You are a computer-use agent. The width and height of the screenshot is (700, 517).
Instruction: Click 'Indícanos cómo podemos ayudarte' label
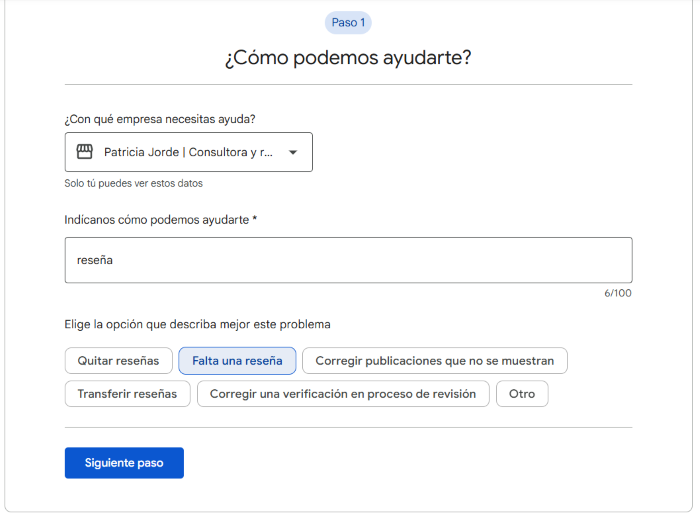(x=160, y=220)
